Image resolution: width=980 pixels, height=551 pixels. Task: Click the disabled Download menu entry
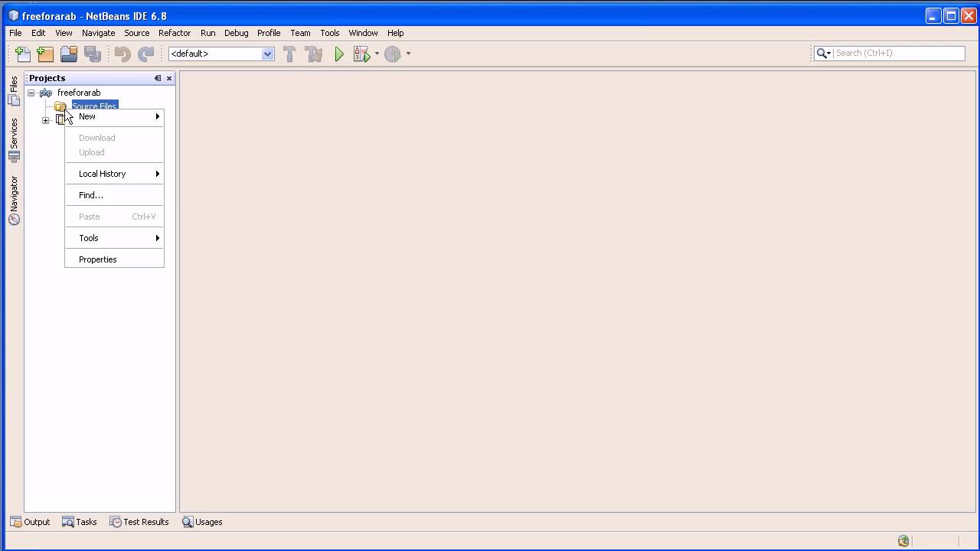click(x=115, y=138)
